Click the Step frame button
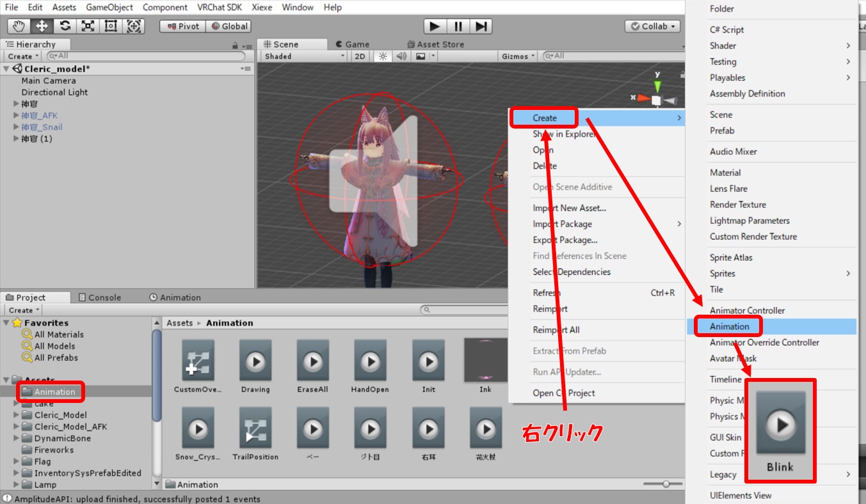 point(481,26)
